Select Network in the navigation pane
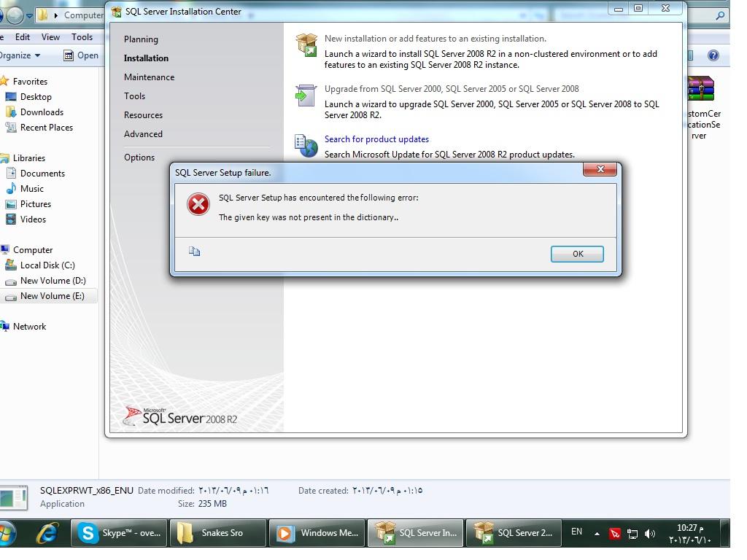The width and height of the screenshot is (747, 560). 29,327
